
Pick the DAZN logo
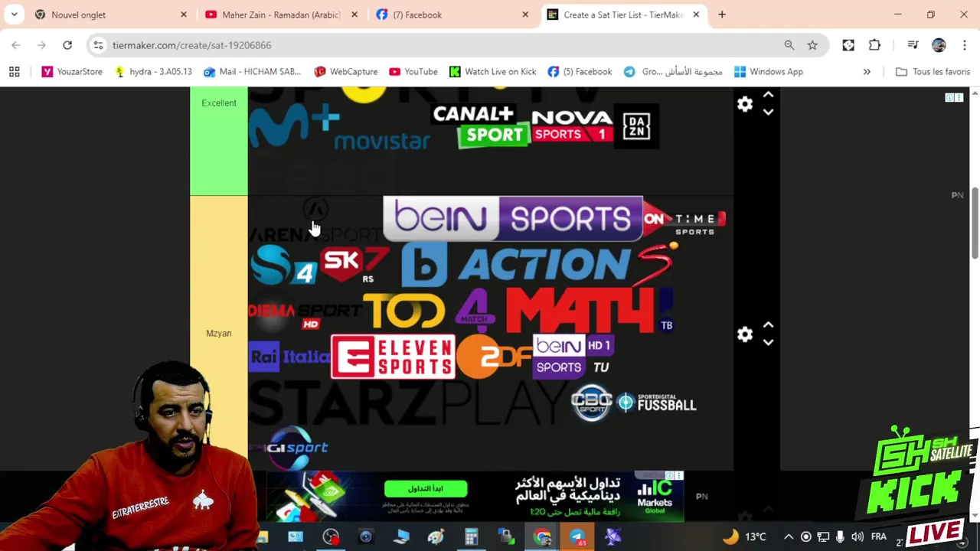636,126
